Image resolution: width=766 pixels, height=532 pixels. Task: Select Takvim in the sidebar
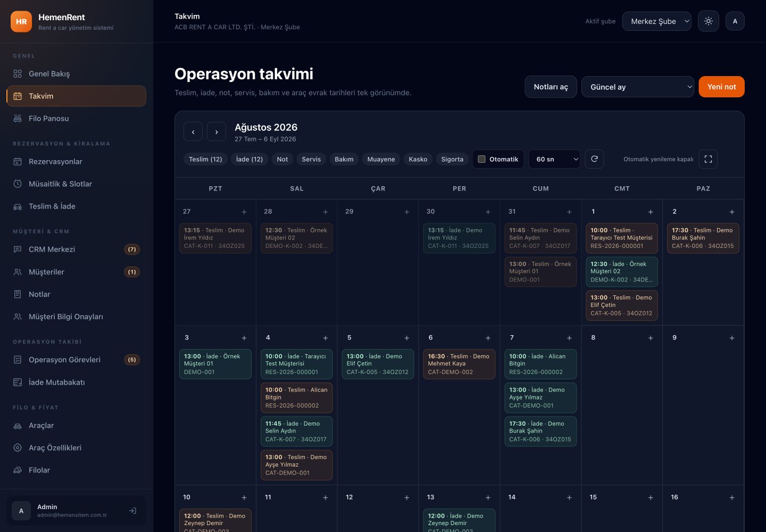pyautogui.click(x=77, y=96)
